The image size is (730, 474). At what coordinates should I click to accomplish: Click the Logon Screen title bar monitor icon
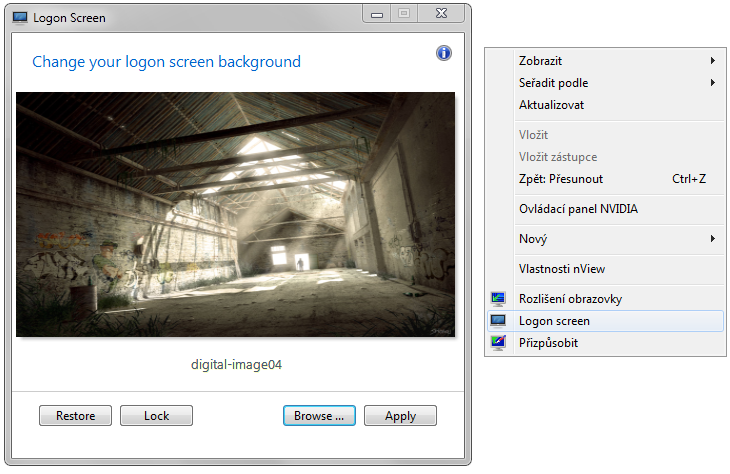point(20,18)
